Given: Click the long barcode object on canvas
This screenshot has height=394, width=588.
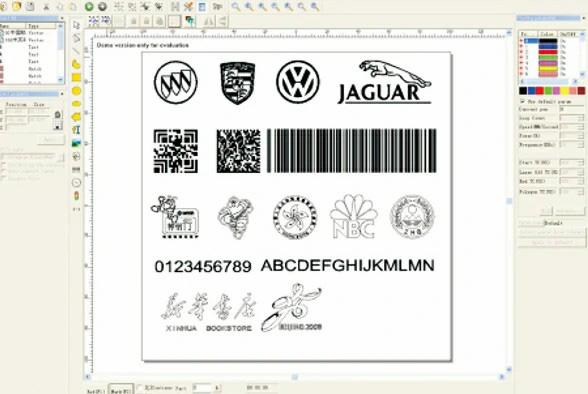Looking at the screenshot, I should [x=351, y=151].
